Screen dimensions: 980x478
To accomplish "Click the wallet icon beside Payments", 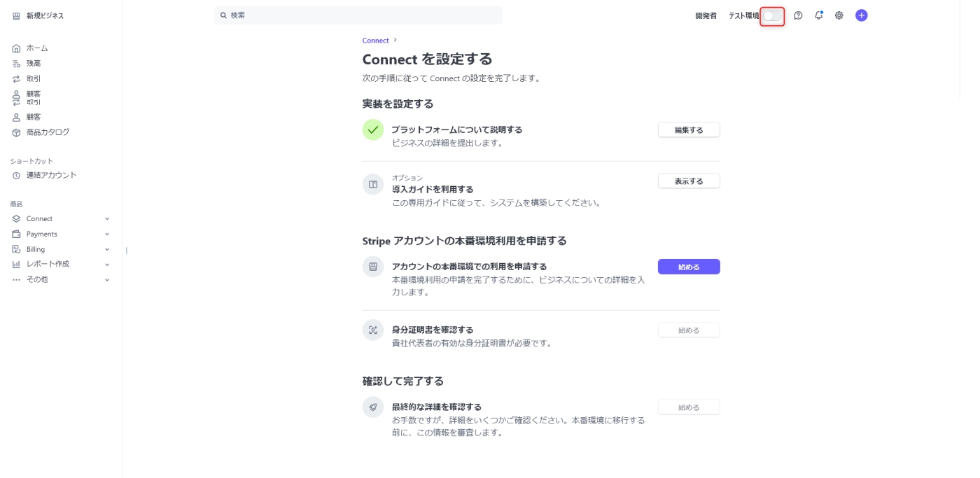I will point(16,234).
